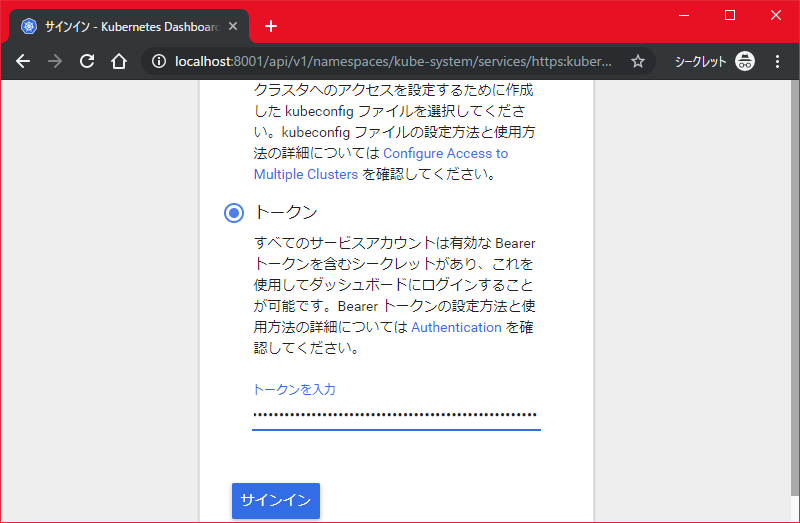This screenshot has height=523, width=800.
Task: Open the Configure Access to Multiple Clusters link
Action: 381,164
